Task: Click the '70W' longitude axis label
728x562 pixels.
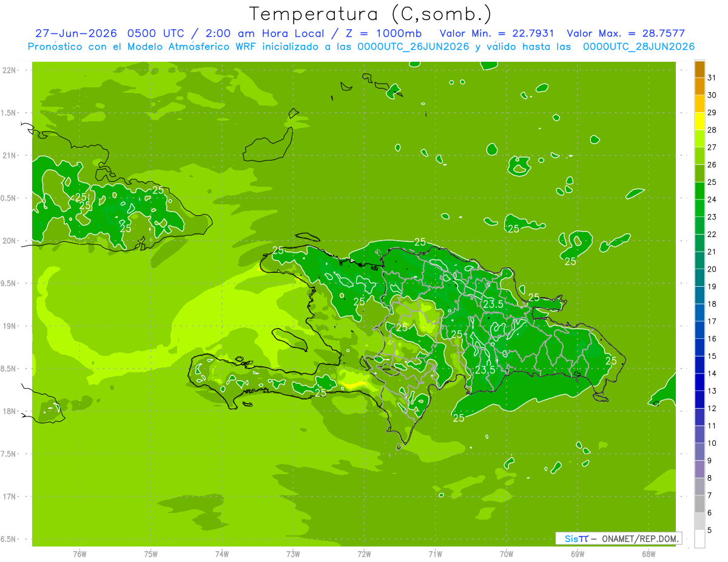Action: [x=507, y=554]
